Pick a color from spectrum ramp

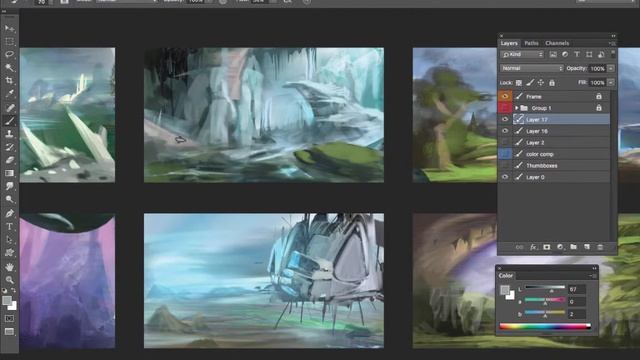point(545,326)
